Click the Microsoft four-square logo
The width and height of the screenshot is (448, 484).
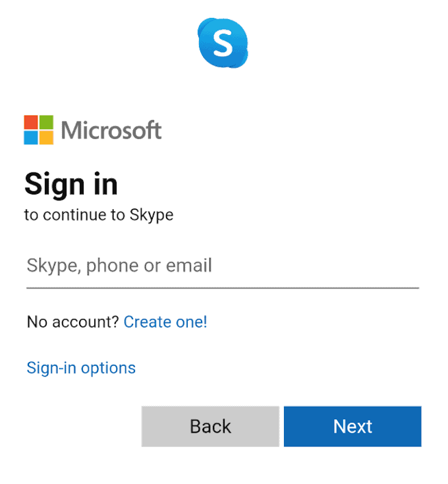click(x=39, y=130)
